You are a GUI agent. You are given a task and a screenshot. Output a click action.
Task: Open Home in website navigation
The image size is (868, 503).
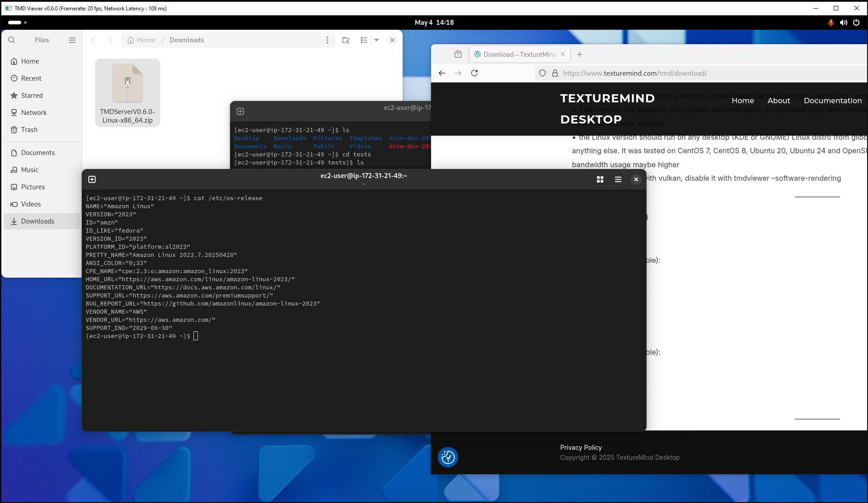743,101
